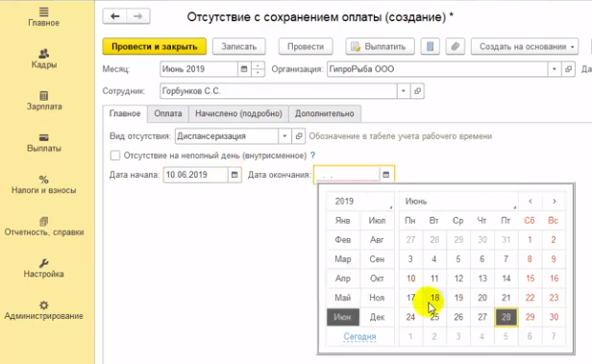Select 18 in the June calendar
592x364 pixels.
(x=434, y=298)
